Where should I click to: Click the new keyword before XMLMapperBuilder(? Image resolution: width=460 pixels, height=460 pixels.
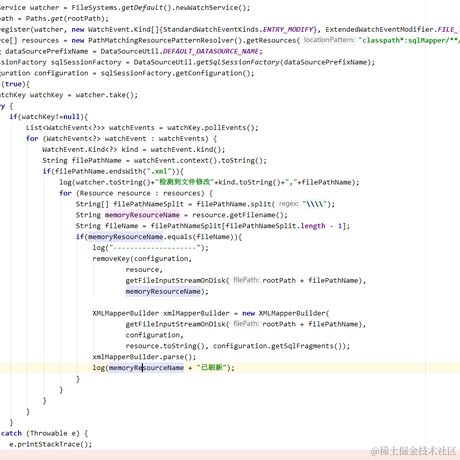248,313
